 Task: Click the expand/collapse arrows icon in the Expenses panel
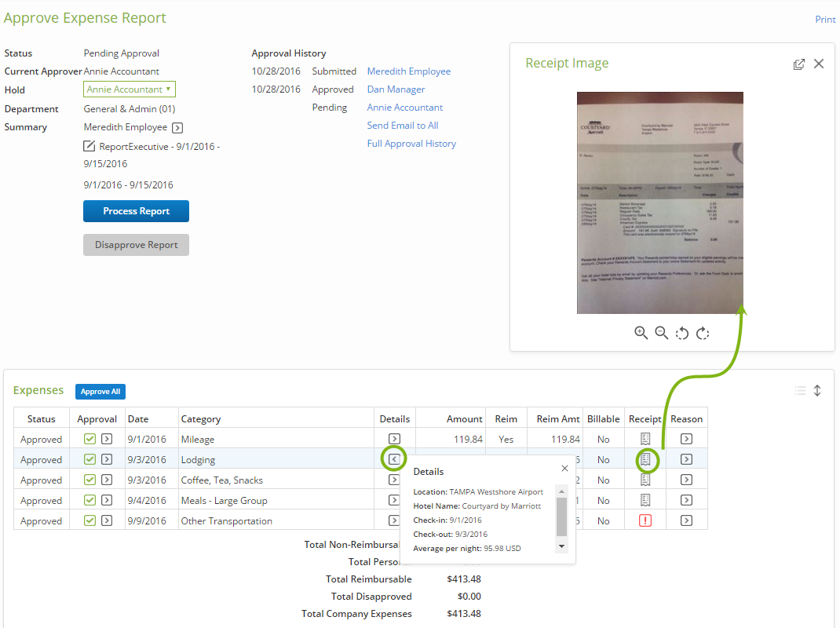(817, 391)
